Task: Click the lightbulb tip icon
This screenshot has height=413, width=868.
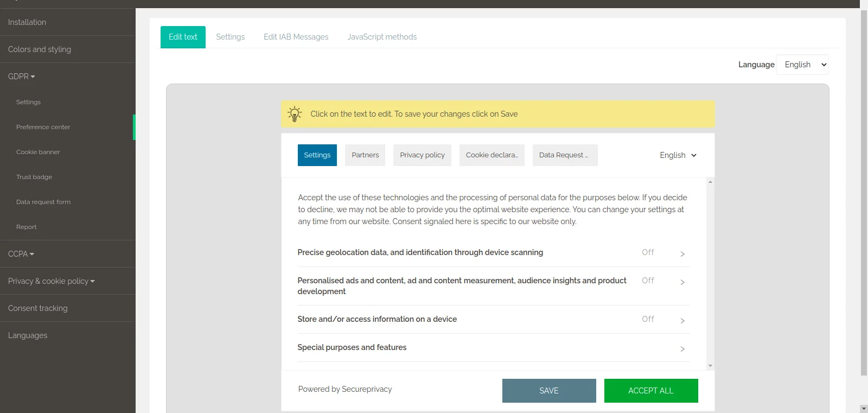Action: pos(294,114)
